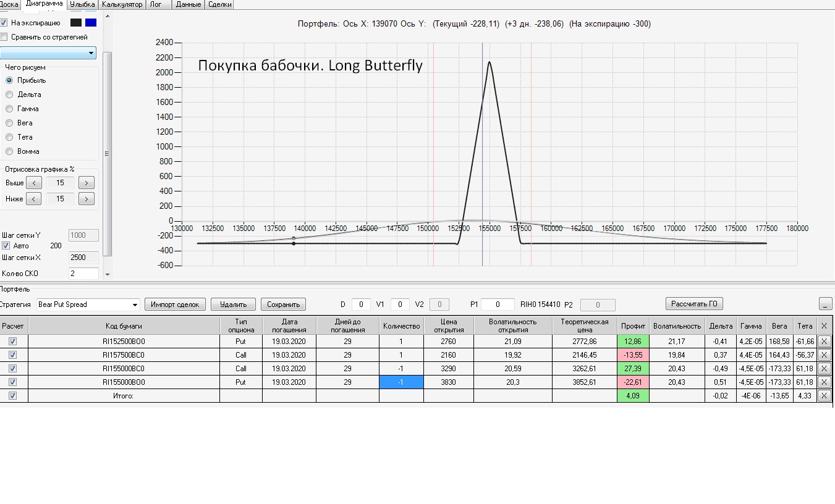Delete the RI152500BO0 row with its X button
The width and height of the screenshot is (835, 504).
tap(824, 341)
